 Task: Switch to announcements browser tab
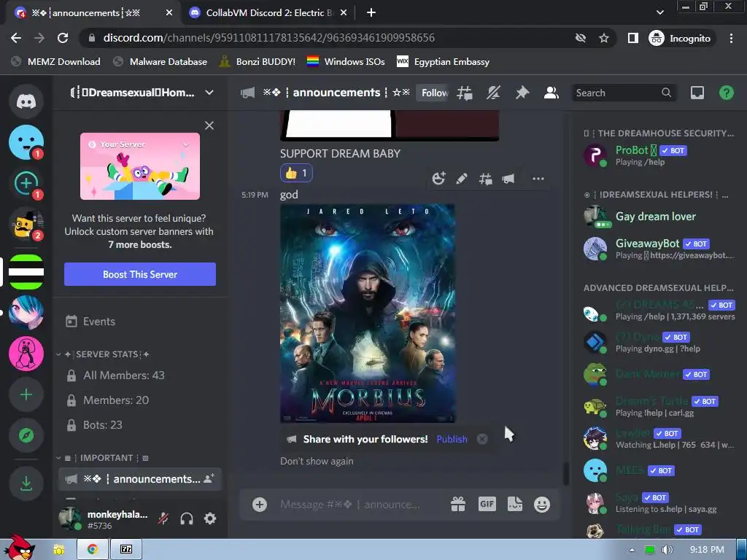click(x=94, y=13)
